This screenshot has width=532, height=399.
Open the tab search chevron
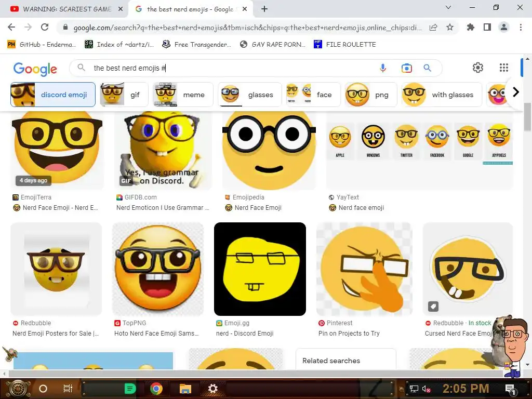click(448, 7)
